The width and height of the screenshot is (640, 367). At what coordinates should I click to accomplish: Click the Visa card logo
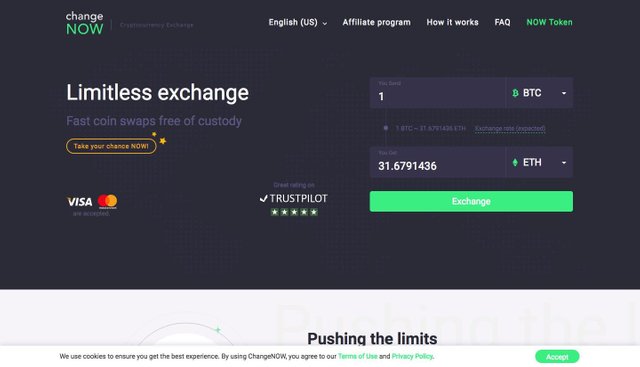80,202
